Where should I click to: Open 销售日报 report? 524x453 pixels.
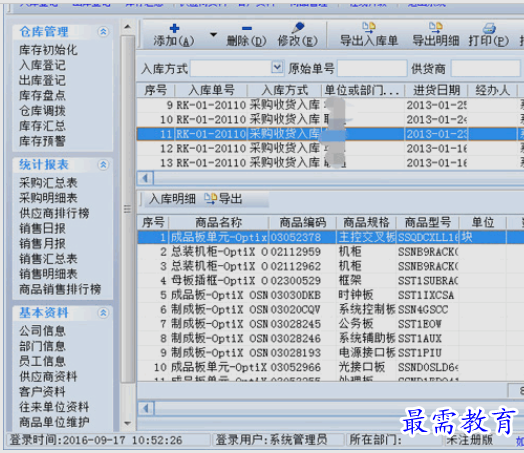tap(42, 229)
